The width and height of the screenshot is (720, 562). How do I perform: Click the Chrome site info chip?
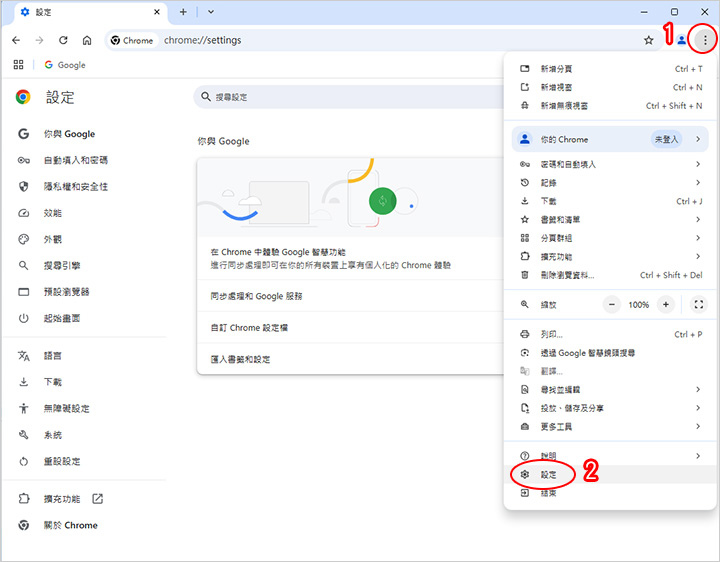132,40
